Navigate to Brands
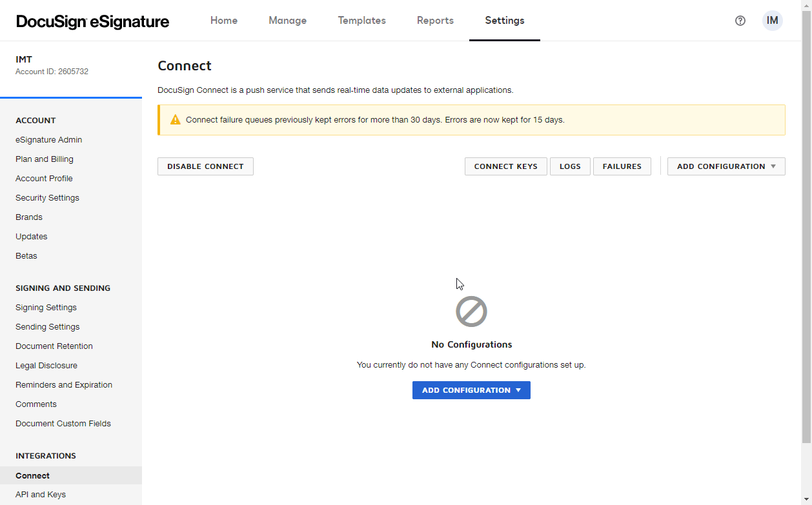 pyautogui.click(x=29, y=217)
